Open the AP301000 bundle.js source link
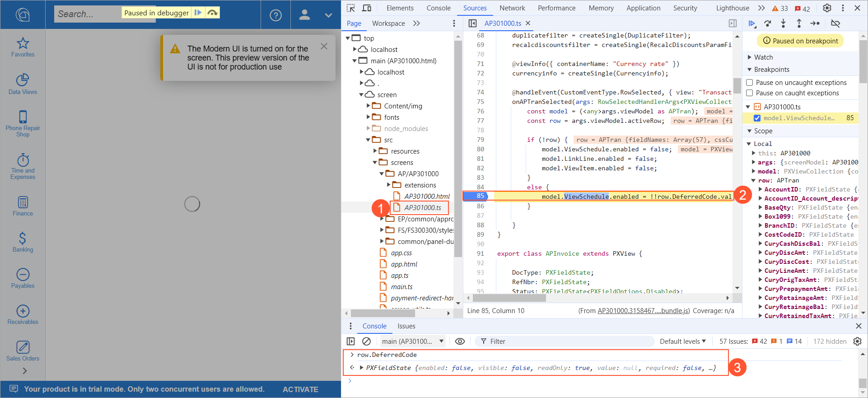Viewport: 868px width, 398px height. pos(643,311)
